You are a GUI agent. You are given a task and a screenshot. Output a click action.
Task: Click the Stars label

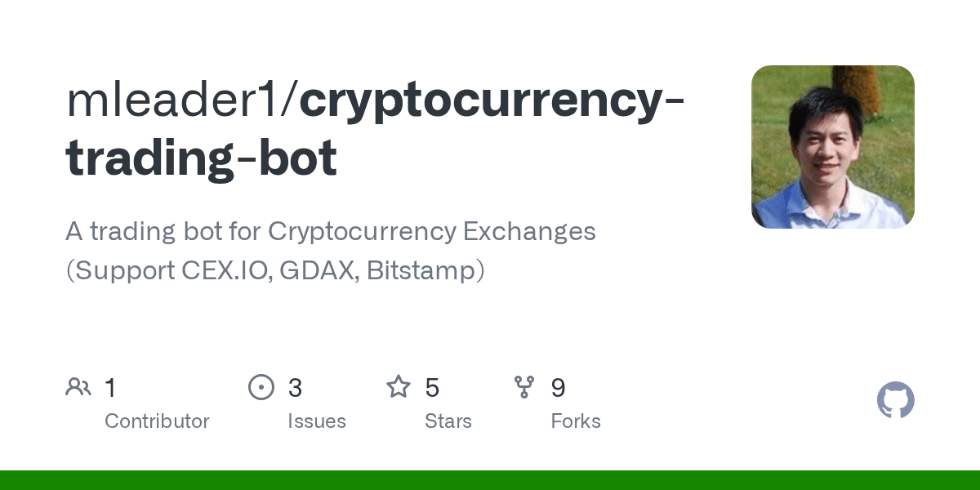[x=448, y=421]
